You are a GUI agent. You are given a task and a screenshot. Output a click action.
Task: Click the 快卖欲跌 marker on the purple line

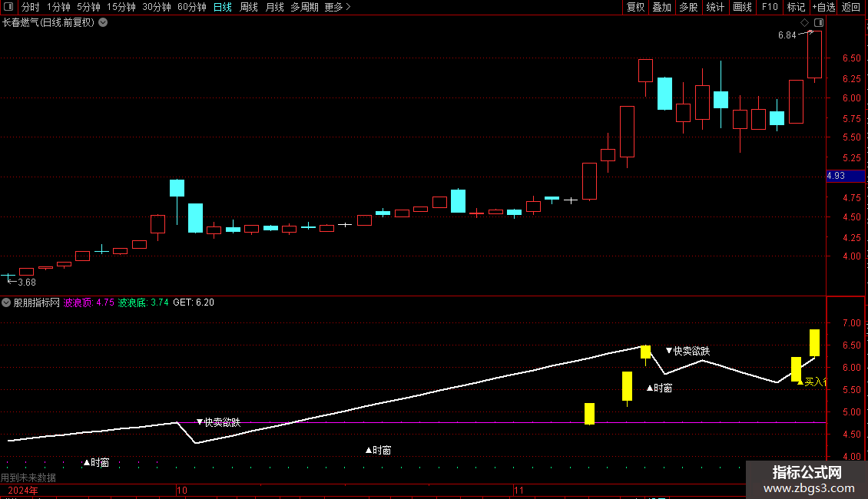pyautogui.click(x=218, y=422)
